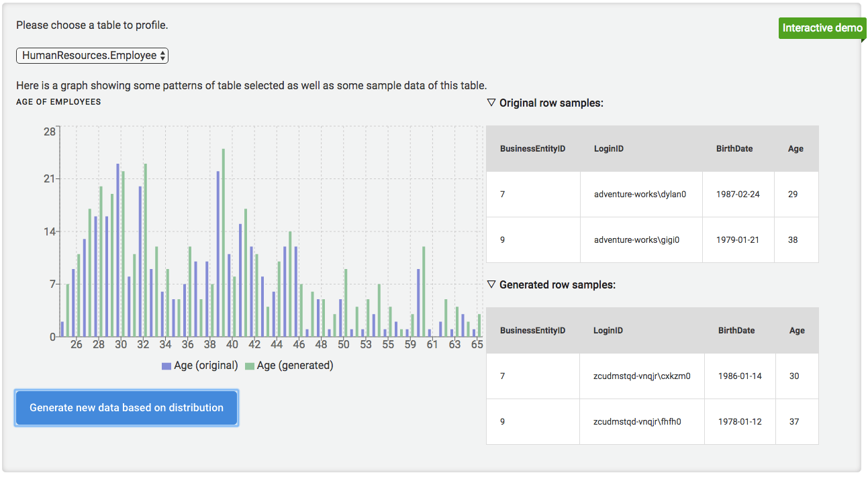The image size is (868, 477).
Task: Click the age value 38 cell
Action: click(796, 240)
